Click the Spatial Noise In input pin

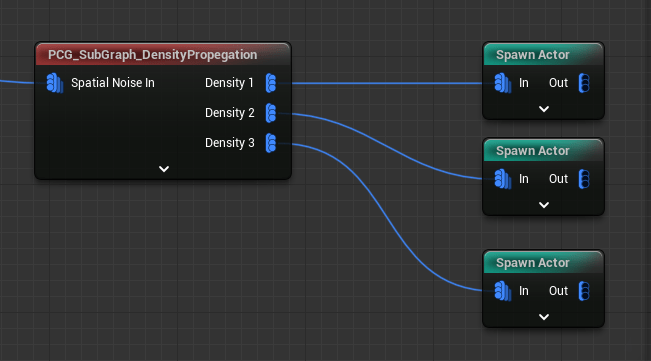point(55,83)
